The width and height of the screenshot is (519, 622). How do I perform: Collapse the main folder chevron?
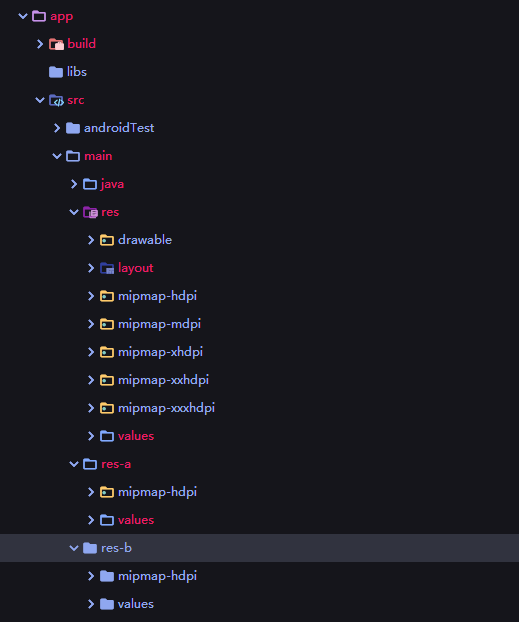(x=57, y=156)
